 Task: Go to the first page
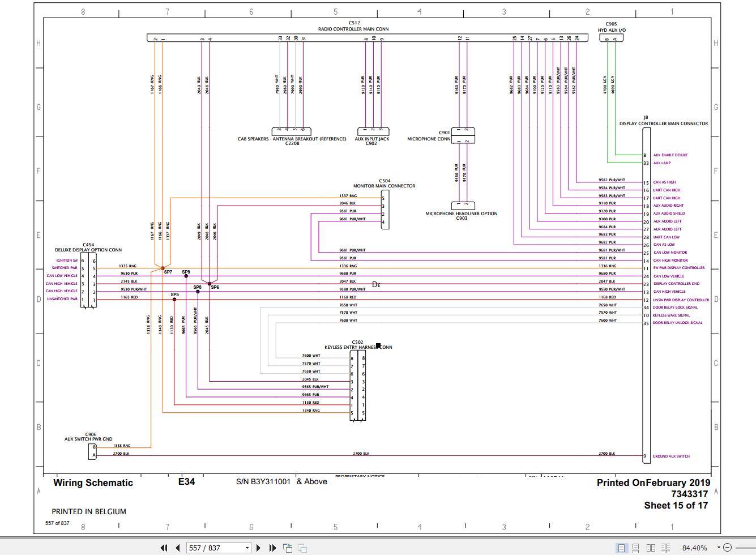pyautogui.click(x=164, y=548)
